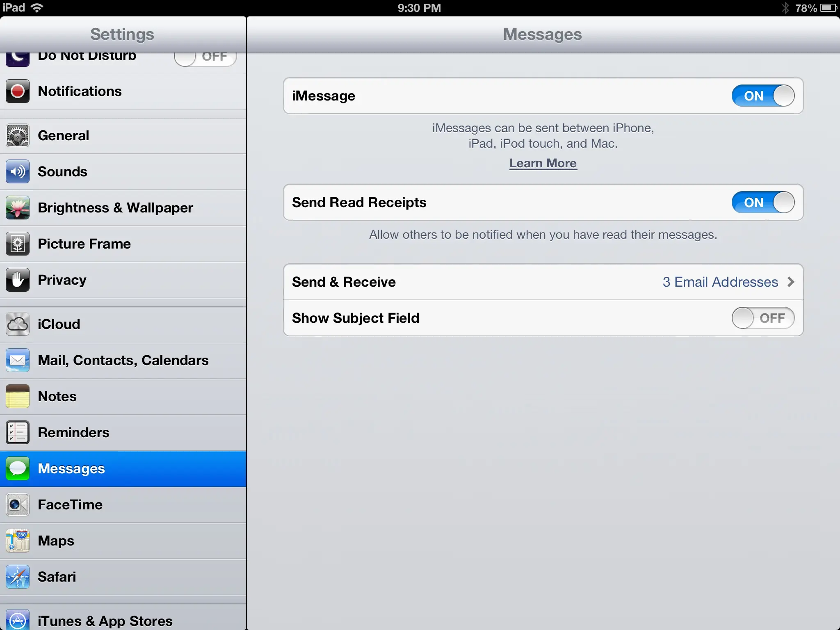Tap the Picture Frame icon
Screen dimensions: 840x630
[18, 244]
